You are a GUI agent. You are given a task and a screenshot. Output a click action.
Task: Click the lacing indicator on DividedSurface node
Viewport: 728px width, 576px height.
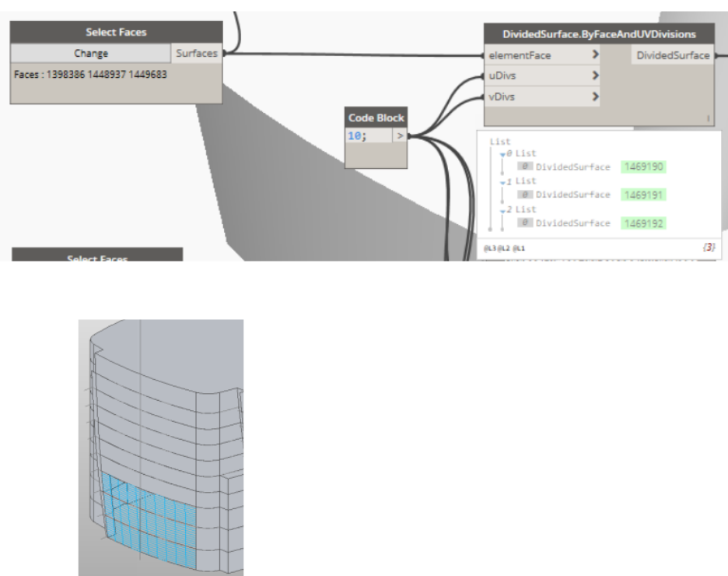tap(708, 118)
